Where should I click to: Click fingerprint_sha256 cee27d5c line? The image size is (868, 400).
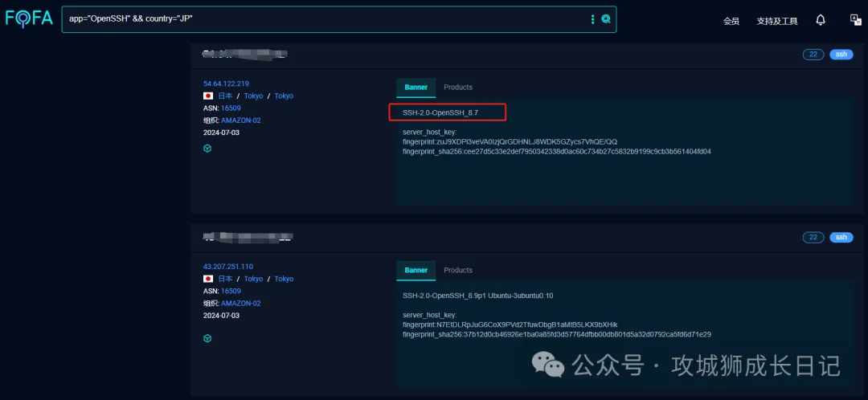557,151
